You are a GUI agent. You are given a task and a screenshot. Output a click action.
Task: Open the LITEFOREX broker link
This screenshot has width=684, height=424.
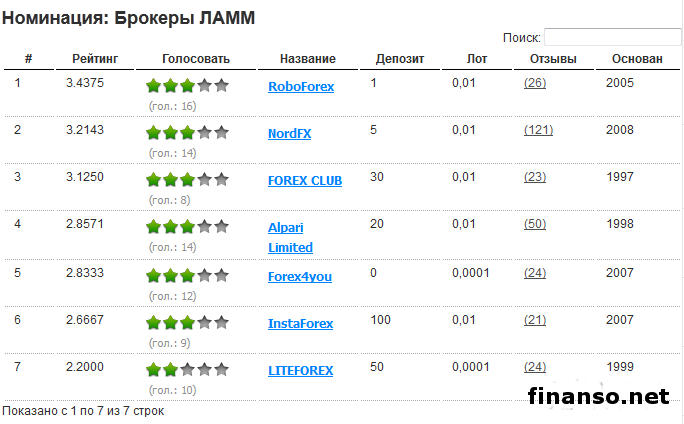point(300,370)
